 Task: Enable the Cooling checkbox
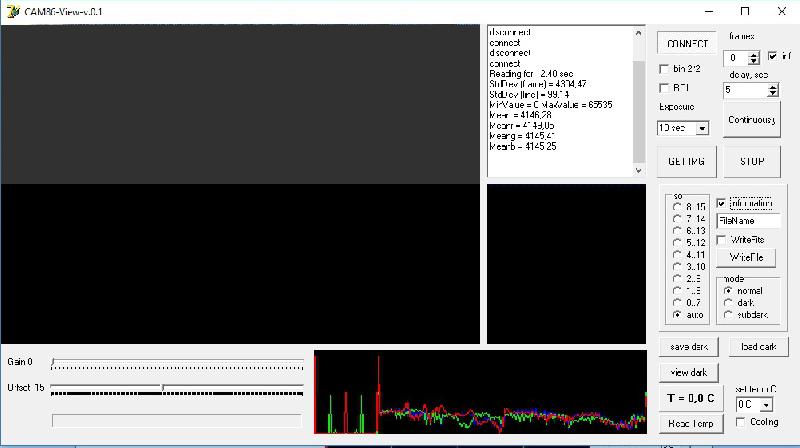[x=740, y=422]
